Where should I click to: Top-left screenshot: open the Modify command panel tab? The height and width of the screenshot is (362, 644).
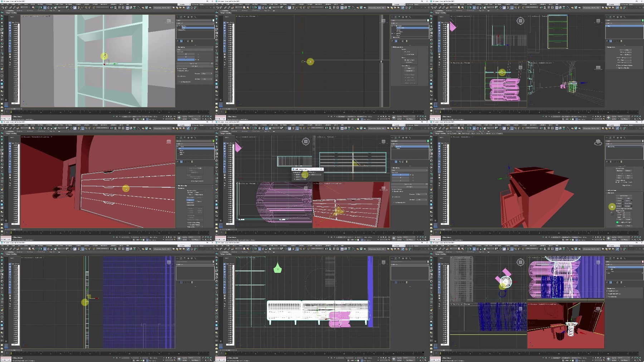pos(181,17)
